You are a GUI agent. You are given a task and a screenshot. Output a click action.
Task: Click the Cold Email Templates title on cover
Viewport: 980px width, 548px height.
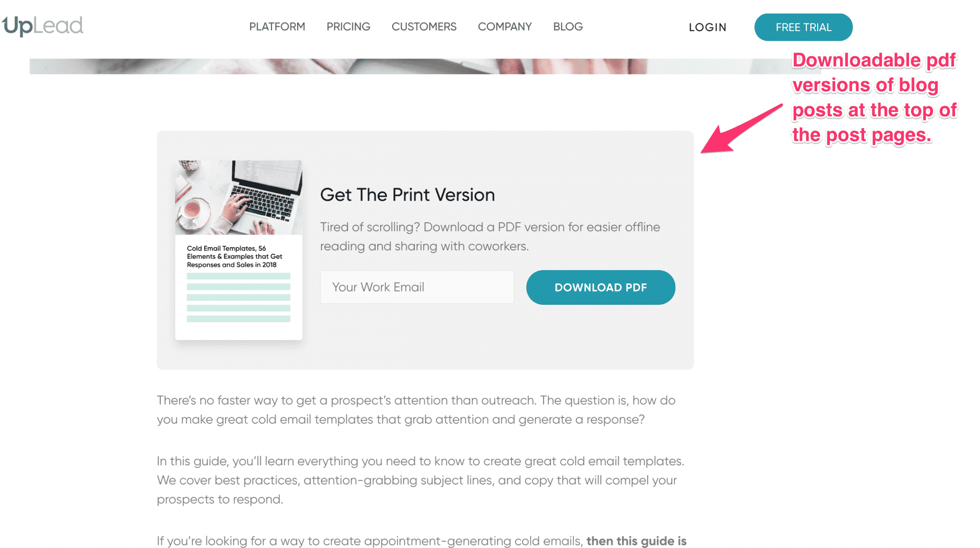point(234,256)
